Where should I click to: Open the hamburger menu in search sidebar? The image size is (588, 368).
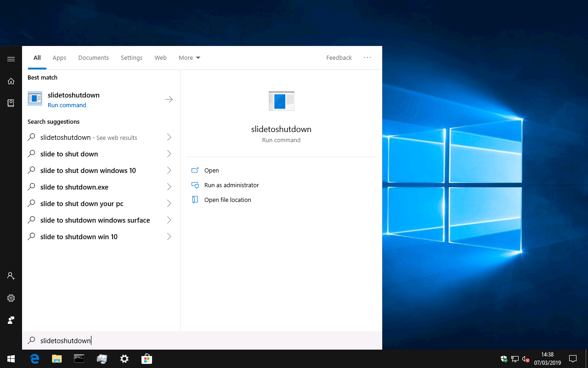point(11,59)
